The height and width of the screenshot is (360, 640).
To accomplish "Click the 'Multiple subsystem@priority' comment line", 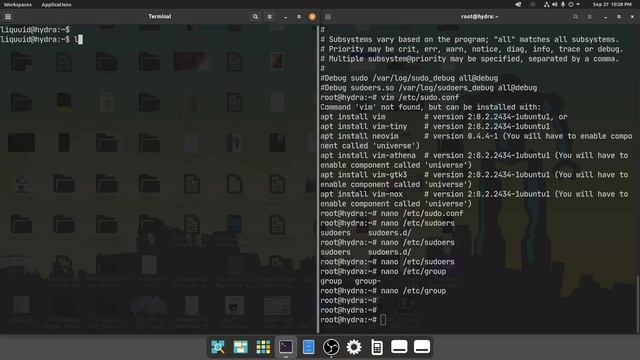I will click(x=469, y=59).
